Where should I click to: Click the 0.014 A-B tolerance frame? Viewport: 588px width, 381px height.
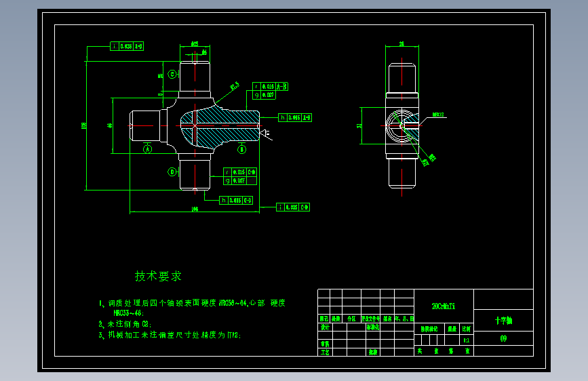pyautogui.click(x=270, y=87)
